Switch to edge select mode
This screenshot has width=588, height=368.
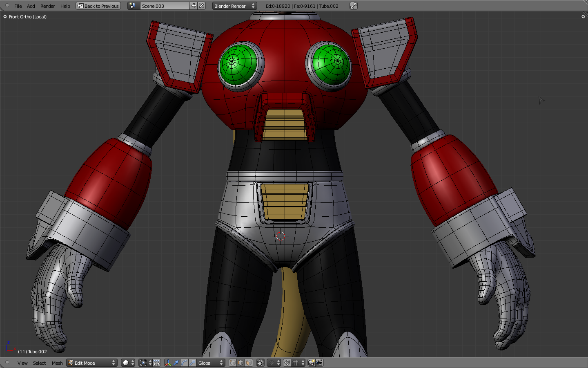pyautogui.click(x=241, y=363)
